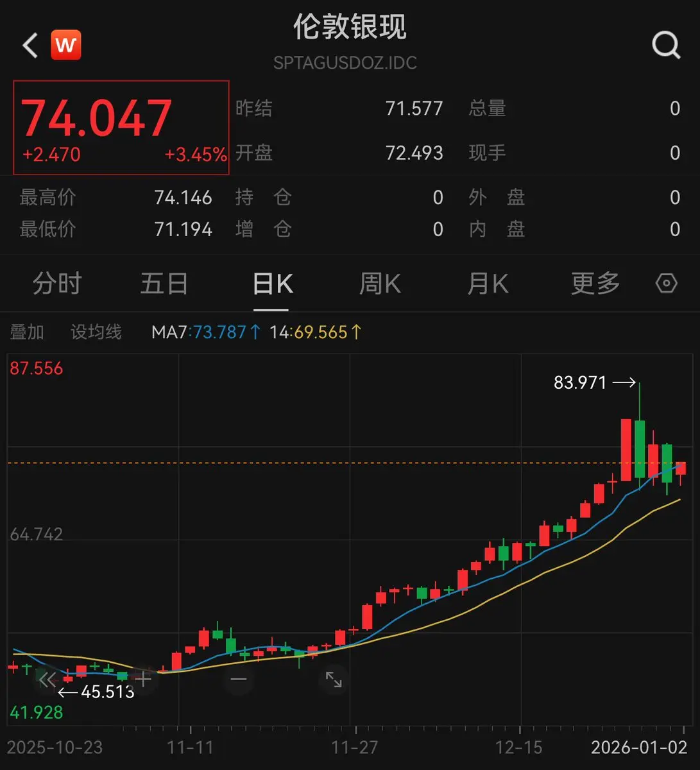Switch to 周K tab
The width and height of the screenshot is (700, 770).
[x=380, y=283]
